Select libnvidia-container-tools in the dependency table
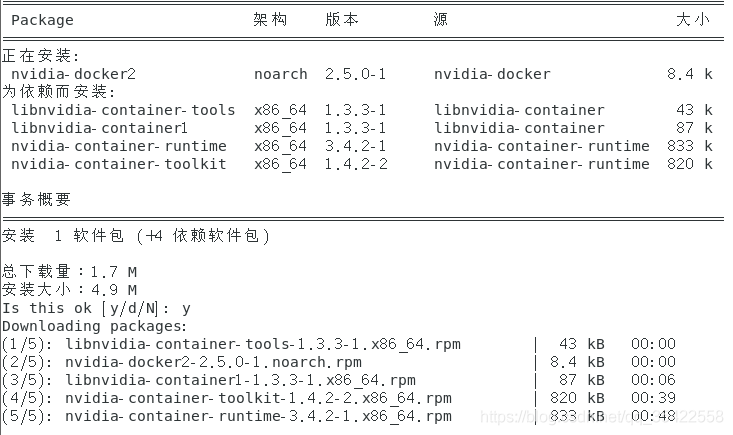 123,110
